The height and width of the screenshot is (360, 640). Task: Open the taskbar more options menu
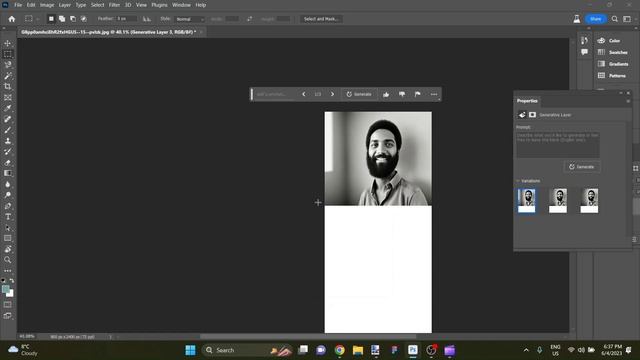[x=434, y=94]
